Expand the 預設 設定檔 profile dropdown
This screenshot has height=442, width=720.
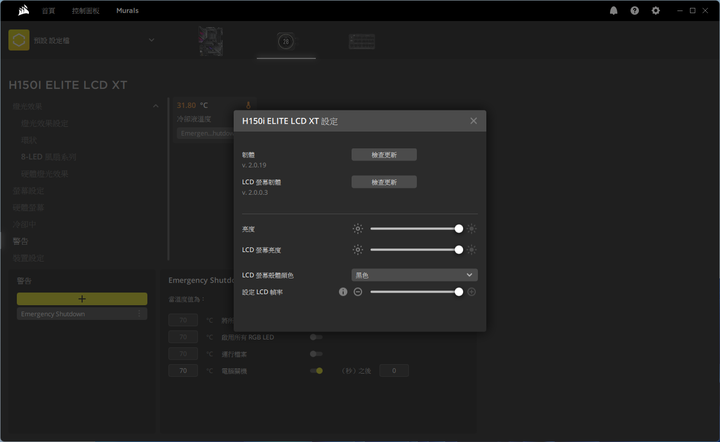click(x=152, y=40)
